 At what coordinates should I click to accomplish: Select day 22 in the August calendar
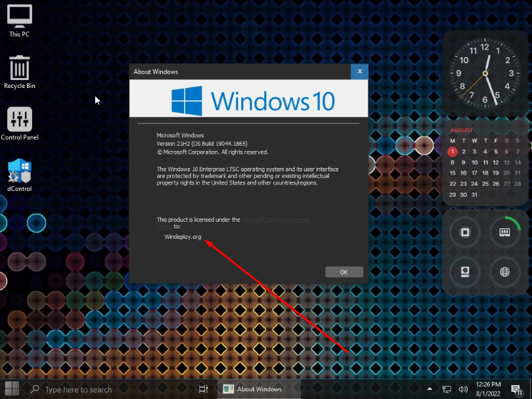tap(453, 184)
